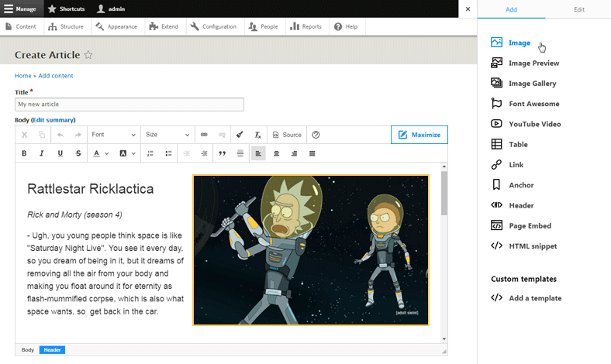Insert a numbered list
This screenshot has width=611, height=364.
point(150,153)
